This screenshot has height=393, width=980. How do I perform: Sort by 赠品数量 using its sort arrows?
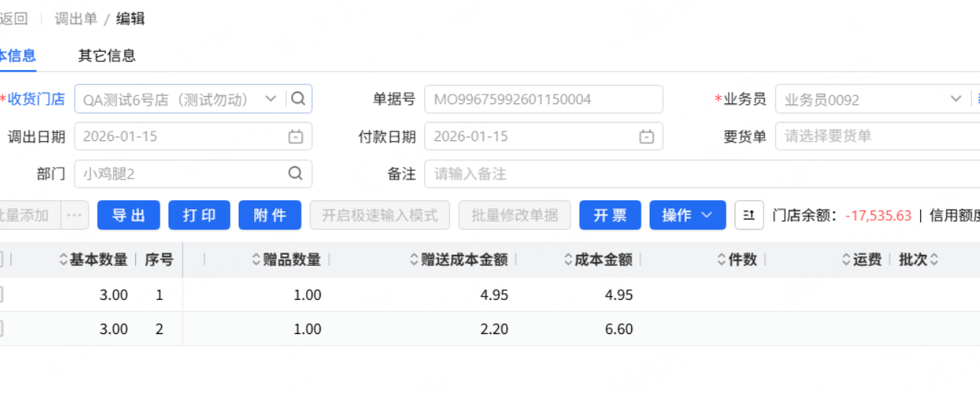pyautogui.click(x=256, y=259)
